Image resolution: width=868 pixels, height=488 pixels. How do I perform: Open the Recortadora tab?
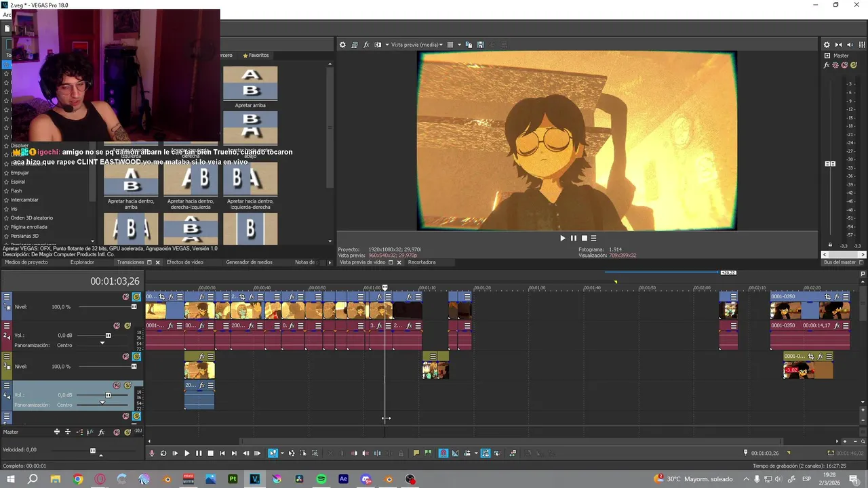coord(422,262)
